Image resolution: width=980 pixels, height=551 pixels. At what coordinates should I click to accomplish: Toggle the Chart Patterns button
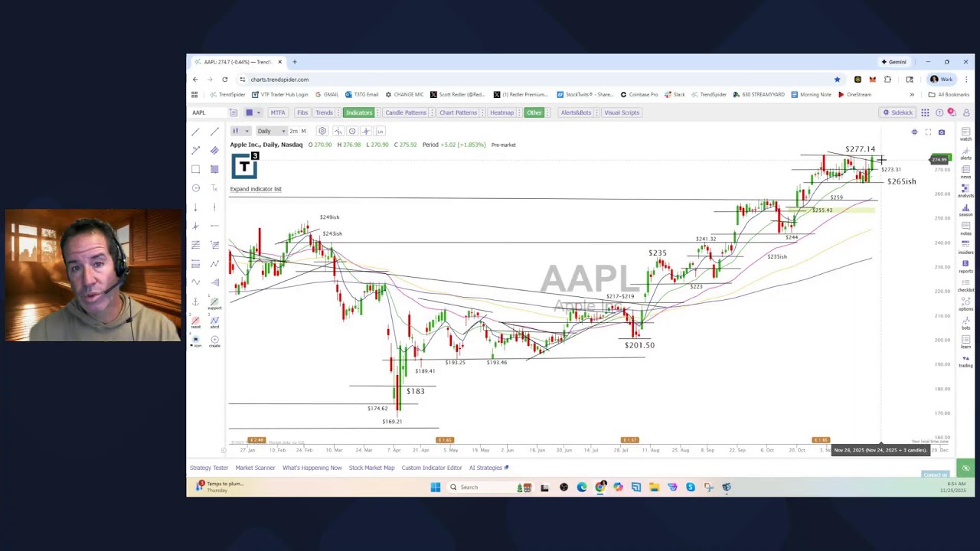(x=458, y=112)
